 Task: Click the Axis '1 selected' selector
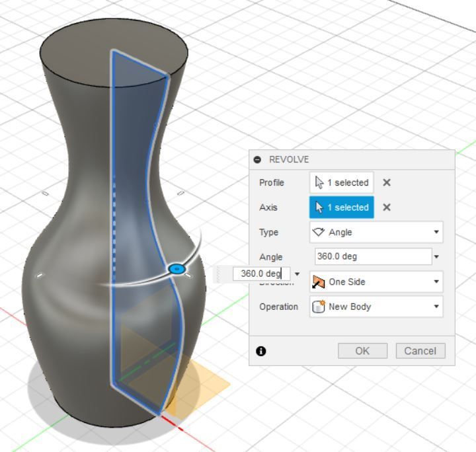click(342, 207)
